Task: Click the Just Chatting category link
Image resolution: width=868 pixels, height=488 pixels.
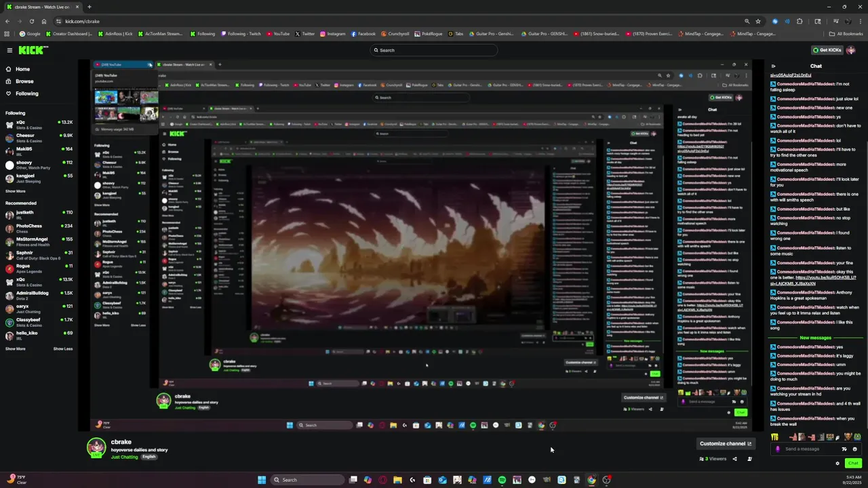Action: pos(124,457)
